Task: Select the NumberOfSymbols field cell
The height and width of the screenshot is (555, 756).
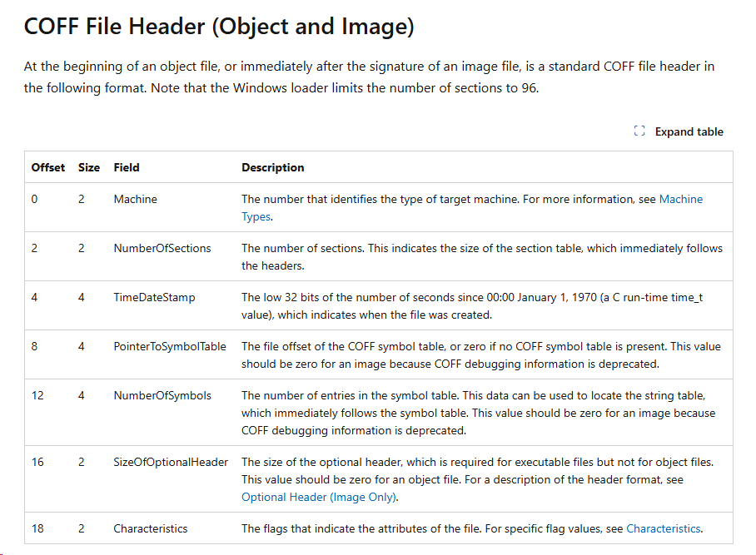Action: [x=162, y=395]
